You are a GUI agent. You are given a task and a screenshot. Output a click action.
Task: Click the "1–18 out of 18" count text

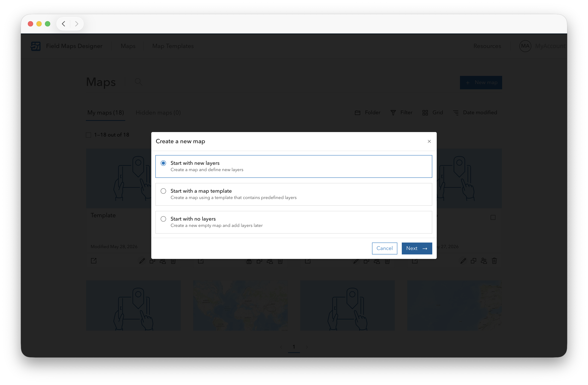tap(112, 135)
